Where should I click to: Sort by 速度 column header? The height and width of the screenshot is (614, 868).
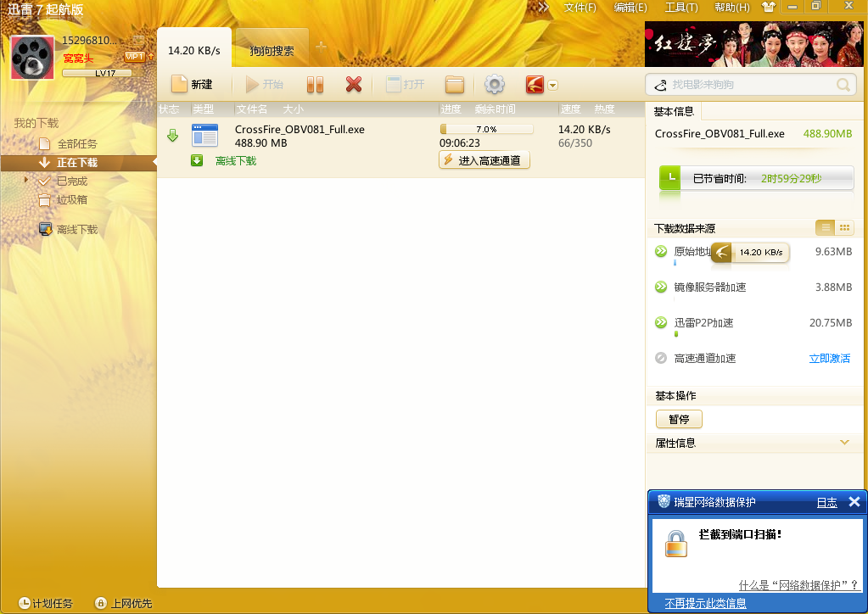(570, 109)
